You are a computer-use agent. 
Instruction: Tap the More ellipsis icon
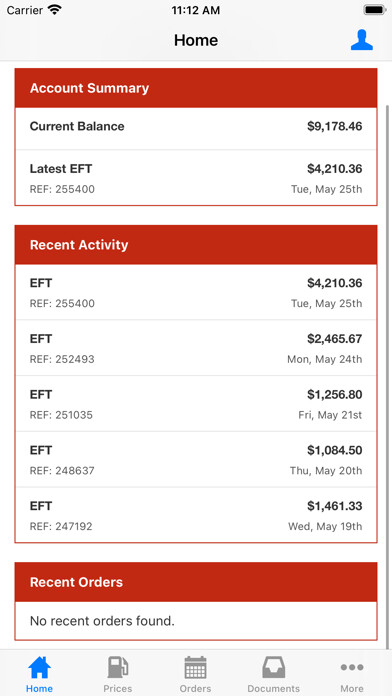[x=352, y=667]
